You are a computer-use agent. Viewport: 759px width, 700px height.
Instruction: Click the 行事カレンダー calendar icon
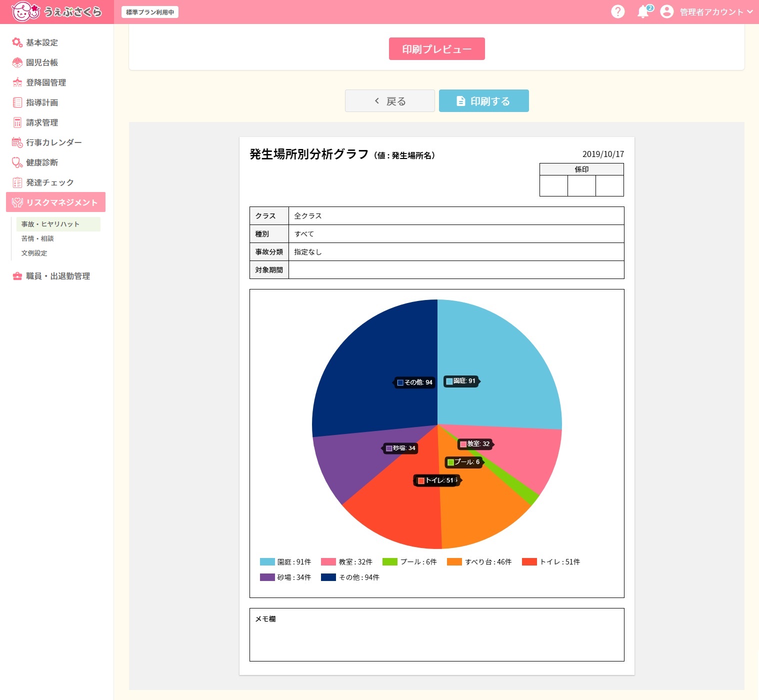pos(17,142)
